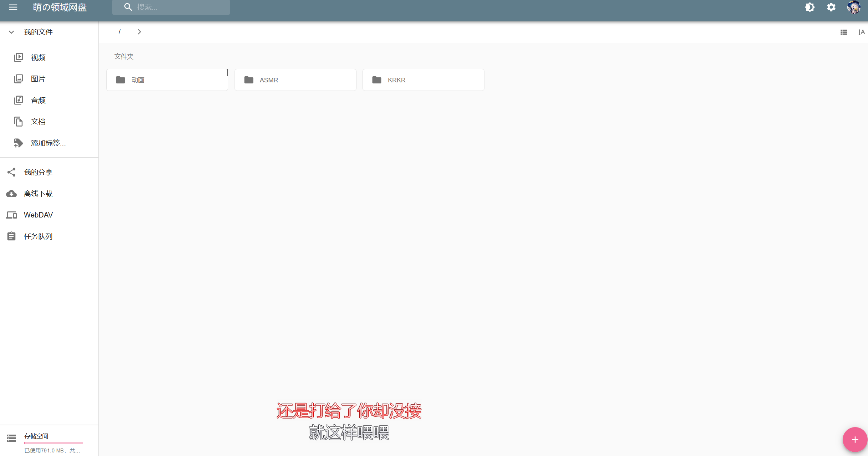Toggle the sort order control

[x=862, y=32]
